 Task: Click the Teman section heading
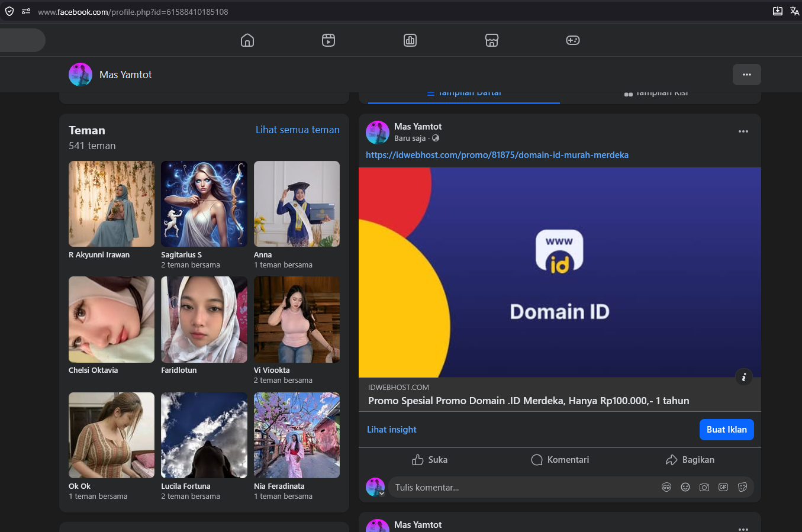click(87, 131)
